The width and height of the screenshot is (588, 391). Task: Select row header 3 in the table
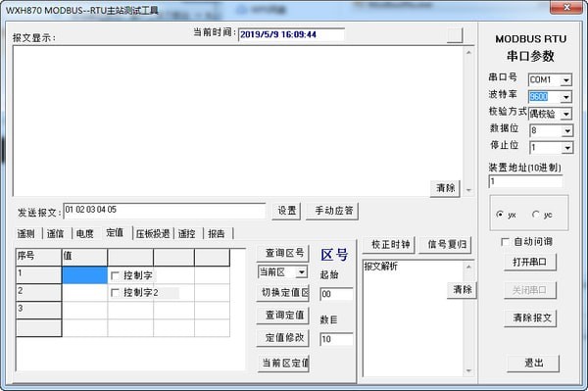pos(38,311)
